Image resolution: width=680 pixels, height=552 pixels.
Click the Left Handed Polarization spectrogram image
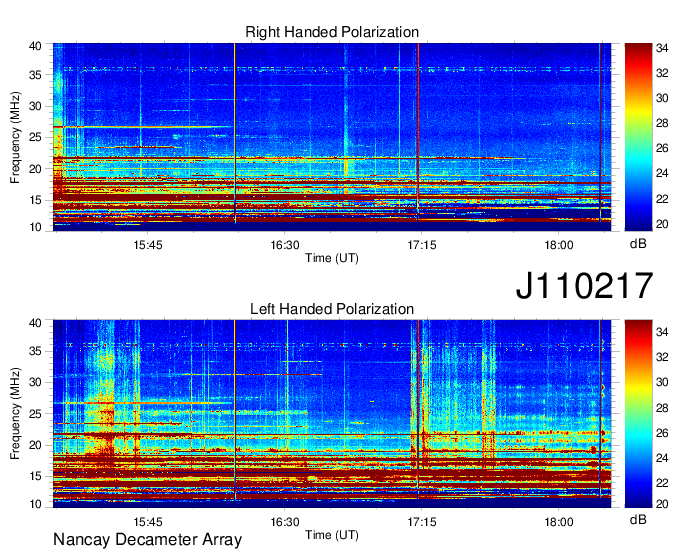click(x=332, y=414)
